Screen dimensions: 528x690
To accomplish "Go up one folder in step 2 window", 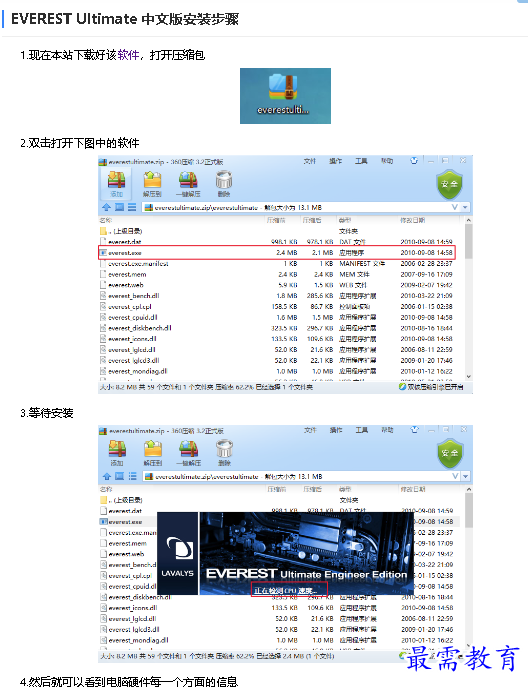I will click(106, 207).
